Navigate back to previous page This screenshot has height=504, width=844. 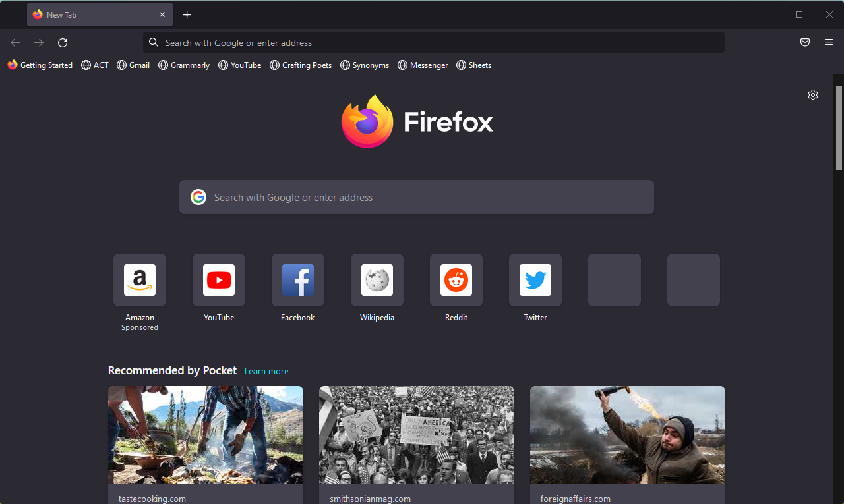pyautogui.click(x=15, y=42)
